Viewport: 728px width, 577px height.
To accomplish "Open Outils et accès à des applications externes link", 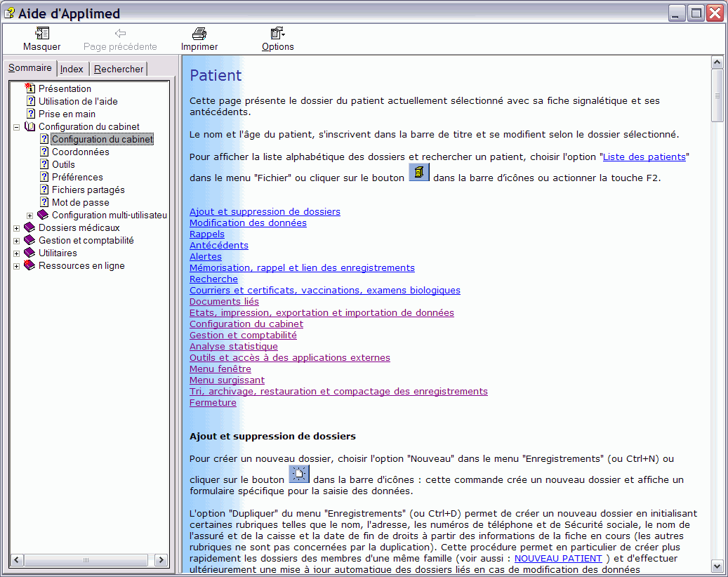I will [290, 357].
